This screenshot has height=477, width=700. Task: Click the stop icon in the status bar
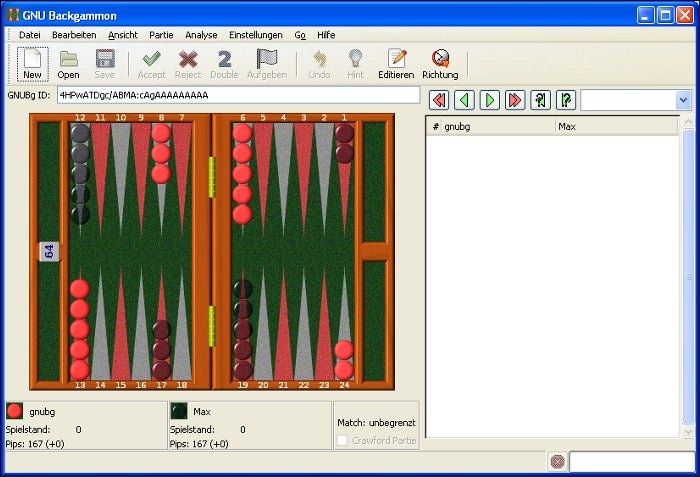[558, 462]
